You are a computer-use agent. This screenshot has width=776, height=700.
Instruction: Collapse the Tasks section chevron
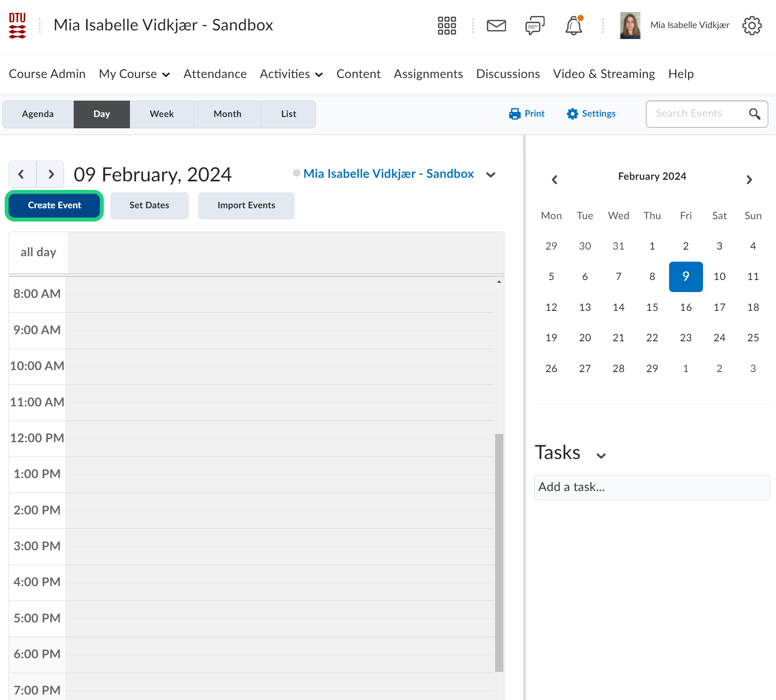pyautogui.click(x=601, y=455)
